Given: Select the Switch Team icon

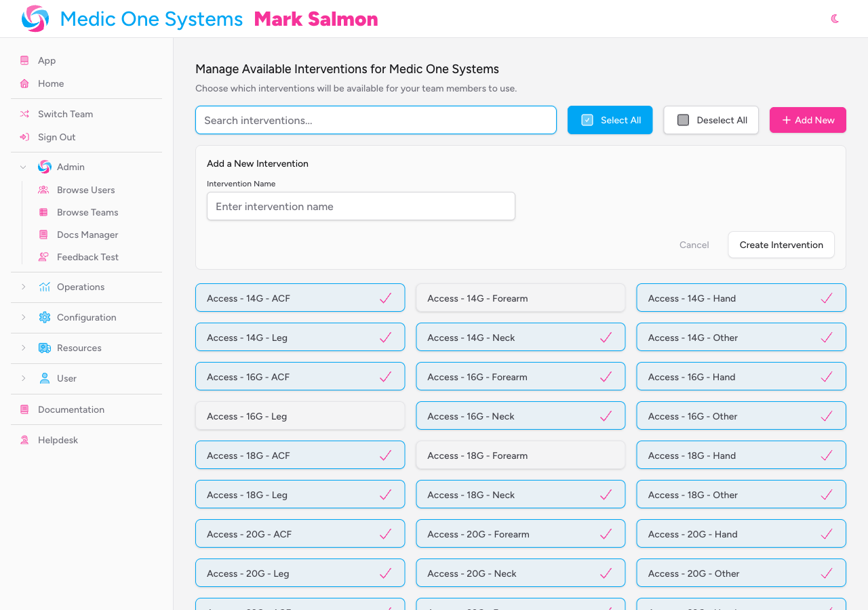Looking at the screenshot, I should pos(24,114).
